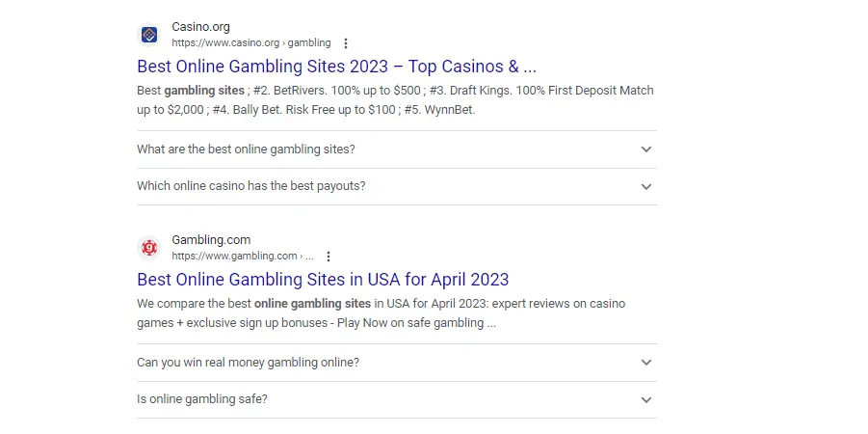Click the Gambling.com red chip favicon

pos(149,248)
